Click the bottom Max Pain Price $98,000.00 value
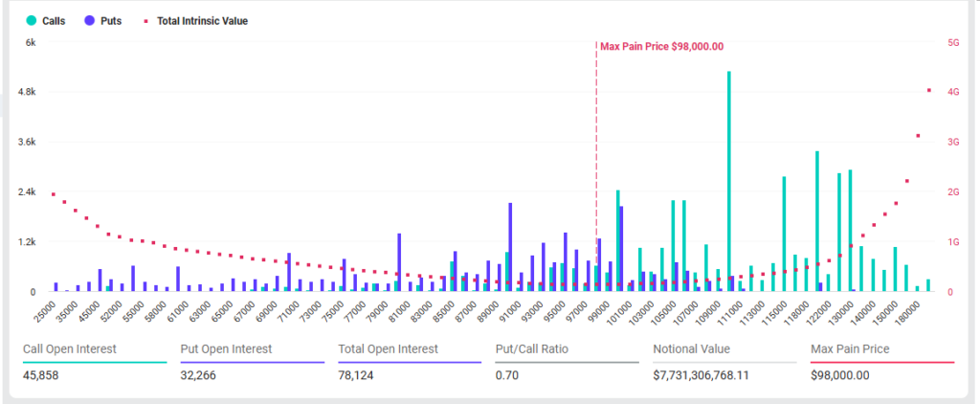The width and height of the screenshot is (980, 404). pyautogui.click(x=839, y=375)
